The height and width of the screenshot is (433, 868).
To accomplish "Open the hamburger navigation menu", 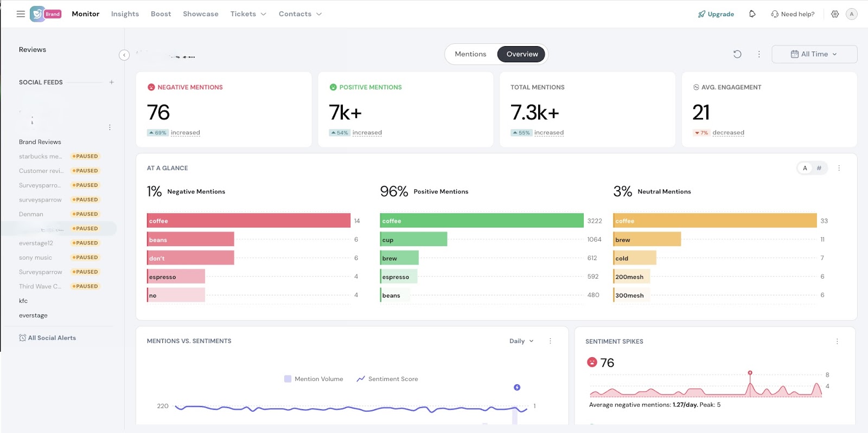I will [x=21, y=14].
